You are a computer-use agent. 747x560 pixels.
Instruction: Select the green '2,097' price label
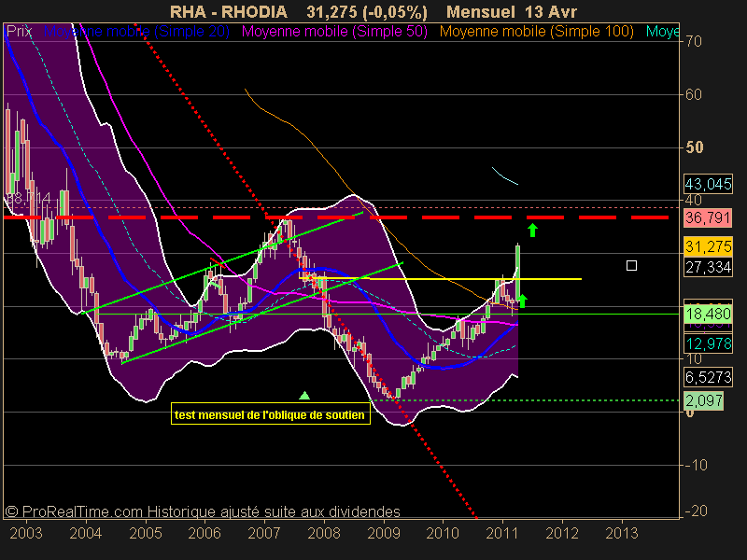point(704,400)
